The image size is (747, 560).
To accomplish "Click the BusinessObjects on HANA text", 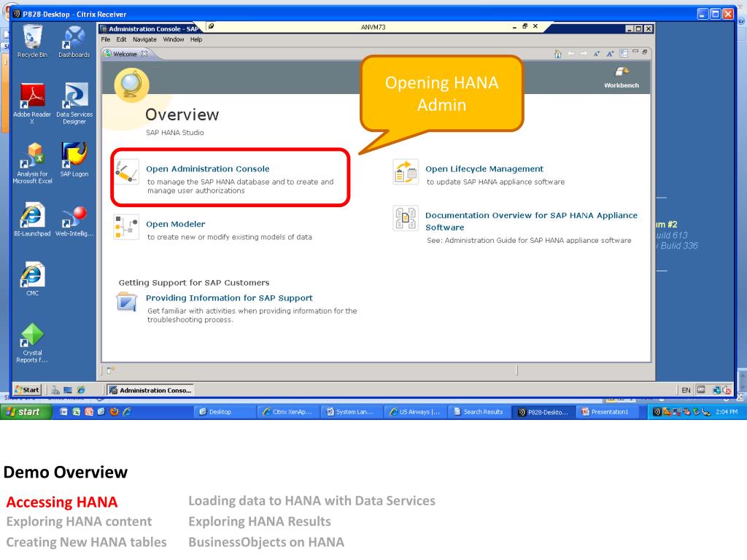I will coord(266,542).
